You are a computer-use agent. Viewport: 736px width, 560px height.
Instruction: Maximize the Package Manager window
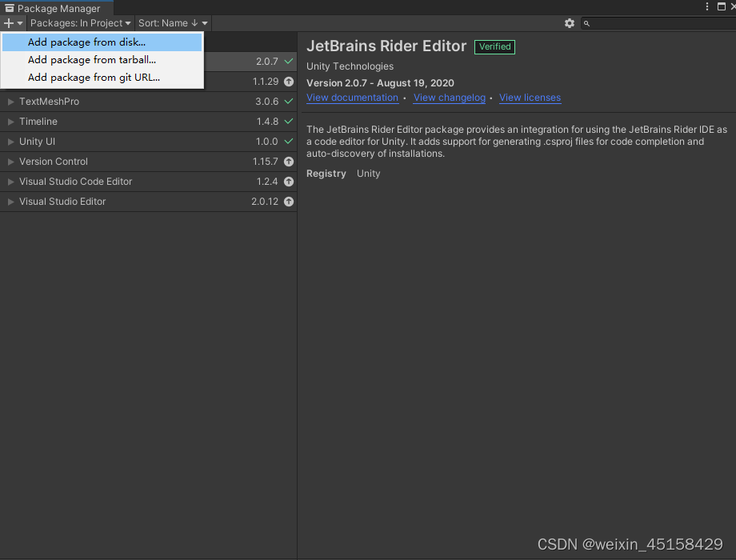tap(722, 6)
